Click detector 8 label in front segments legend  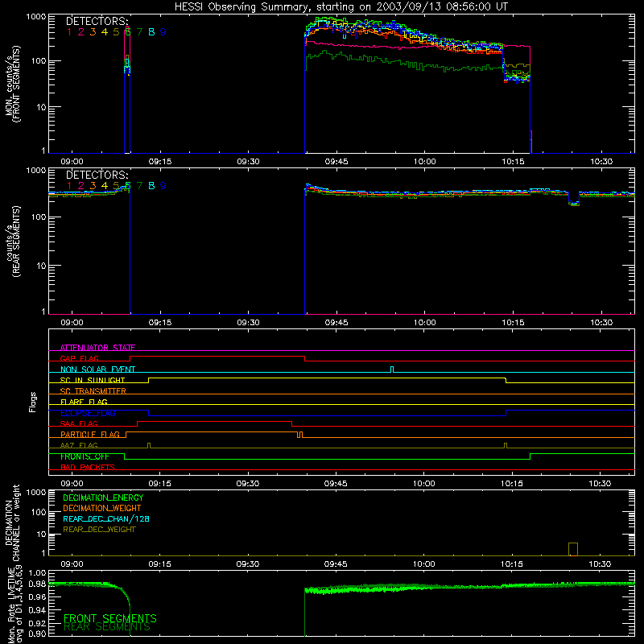coord(151,32)
